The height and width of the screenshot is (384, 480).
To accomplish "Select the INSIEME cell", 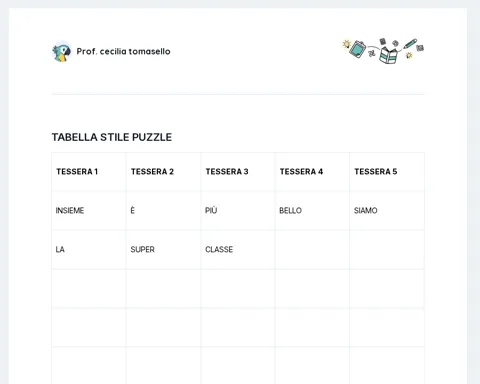I will point(89,211).
